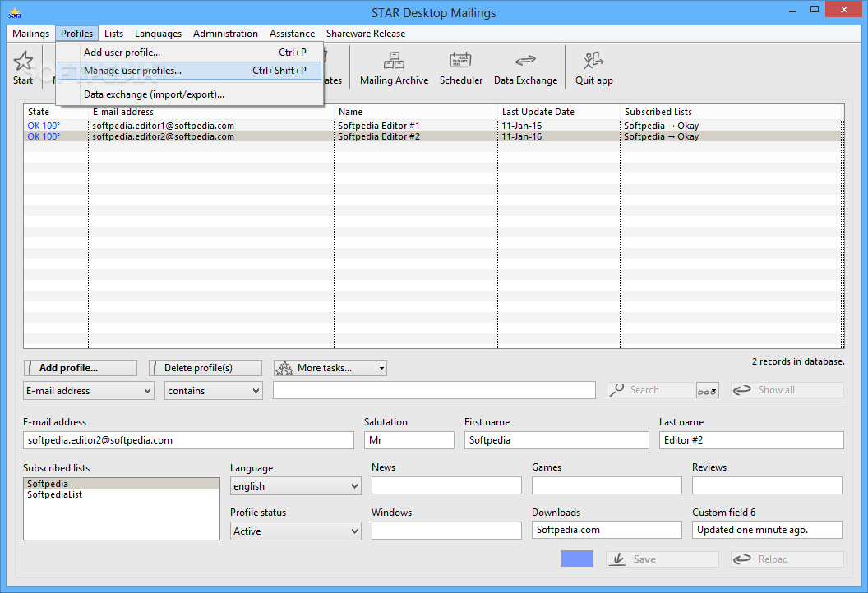The image size is (868, 593).
Task: Click the search options ooo button
Action: click(708, 390)
